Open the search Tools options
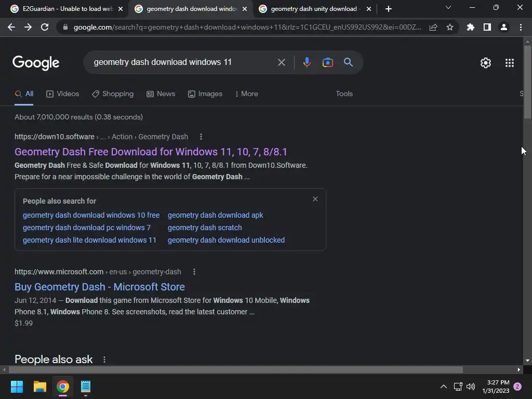This screenshot has height=399, width=532. pyautogui.click(x=344, y=94)
